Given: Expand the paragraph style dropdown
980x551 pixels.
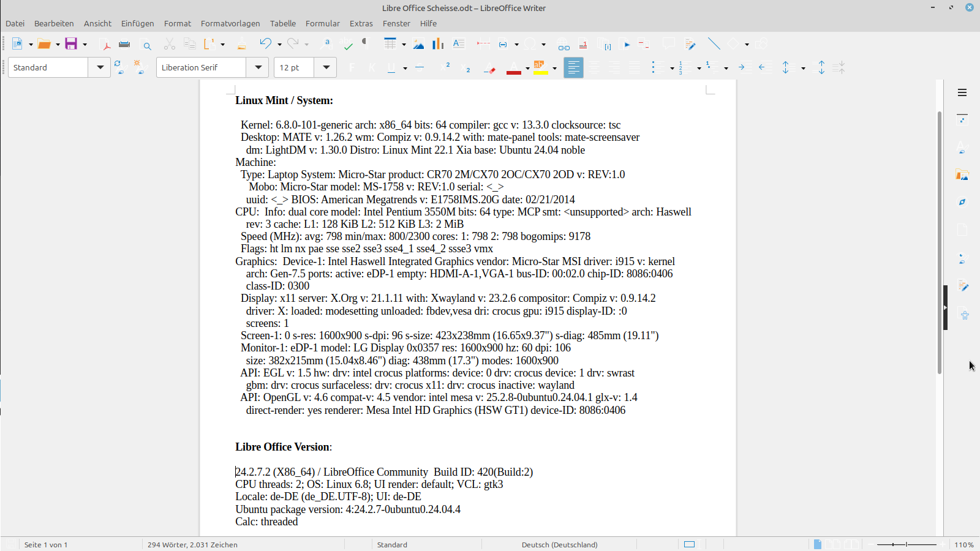Looking at the screenshot, I should [100, 67].
